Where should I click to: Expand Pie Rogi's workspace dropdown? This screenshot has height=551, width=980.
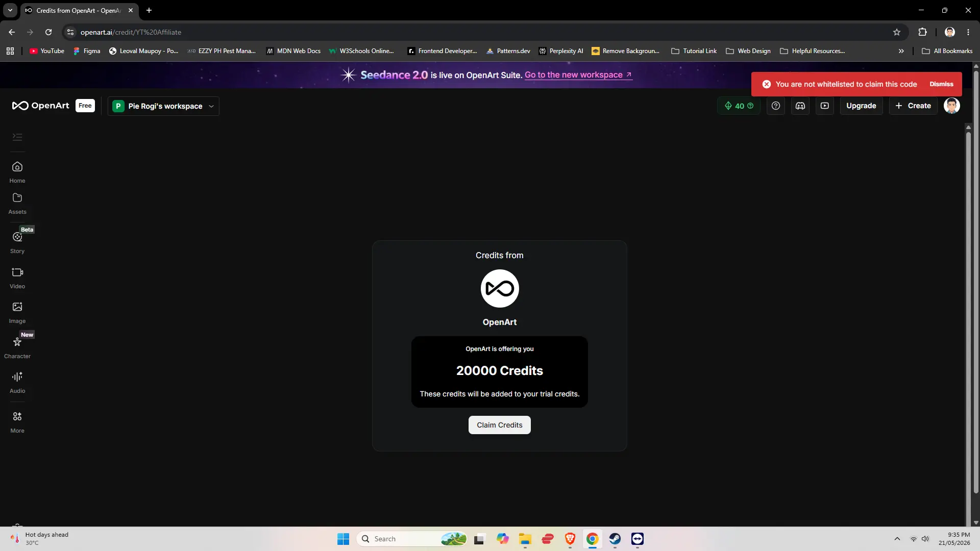click(163, 106)
